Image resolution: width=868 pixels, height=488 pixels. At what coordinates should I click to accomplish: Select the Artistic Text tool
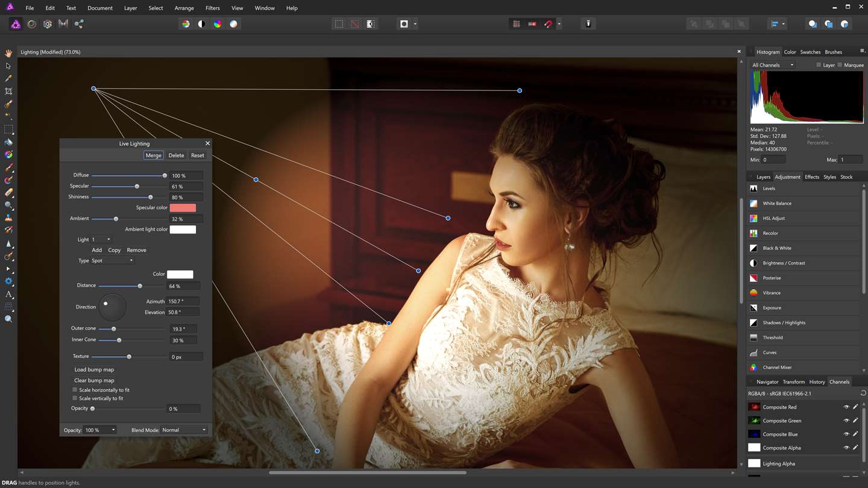tap(8, 295)
